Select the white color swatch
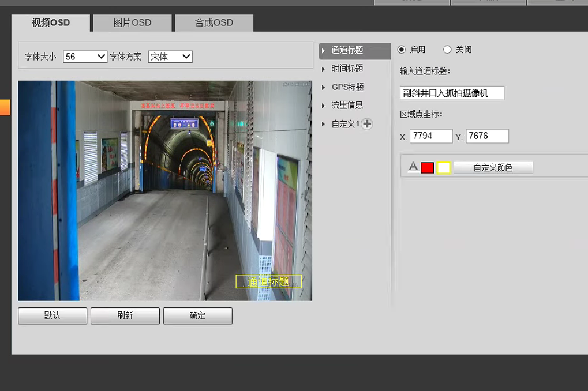This screenshot has width=588, height=391. (x=443, y=168)
